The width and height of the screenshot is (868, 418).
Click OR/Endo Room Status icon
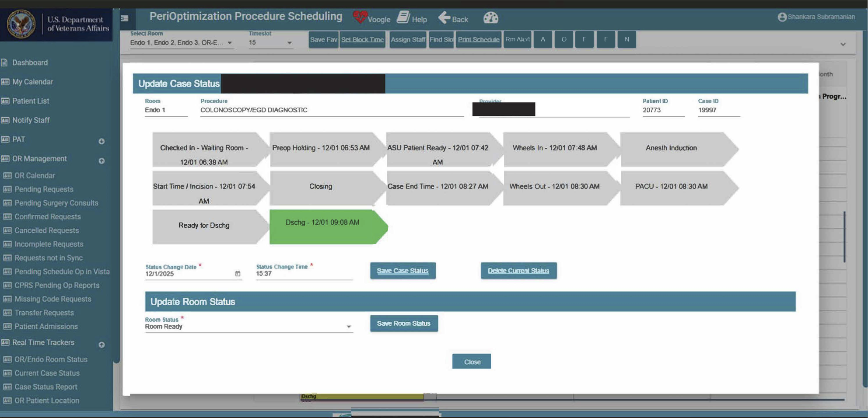7,359
